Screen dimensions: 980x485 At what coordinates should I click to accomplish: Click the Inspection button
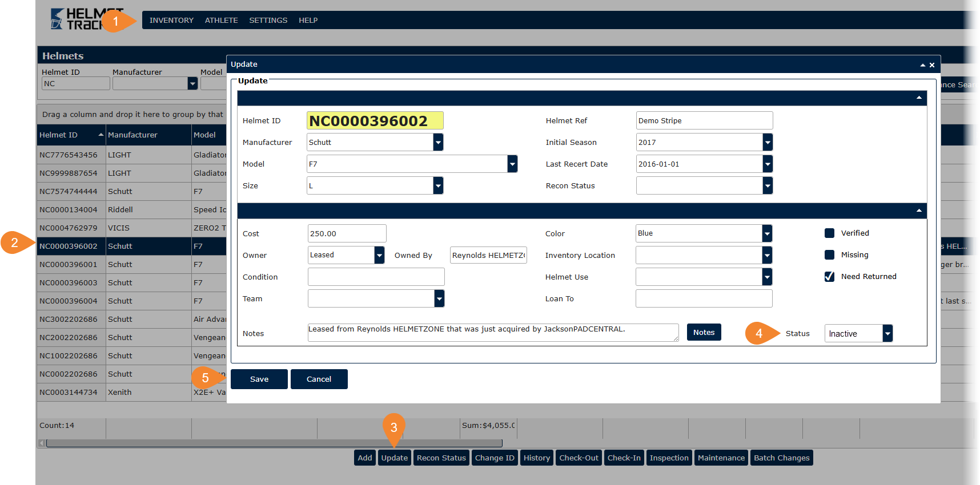(x=669, y=458)
